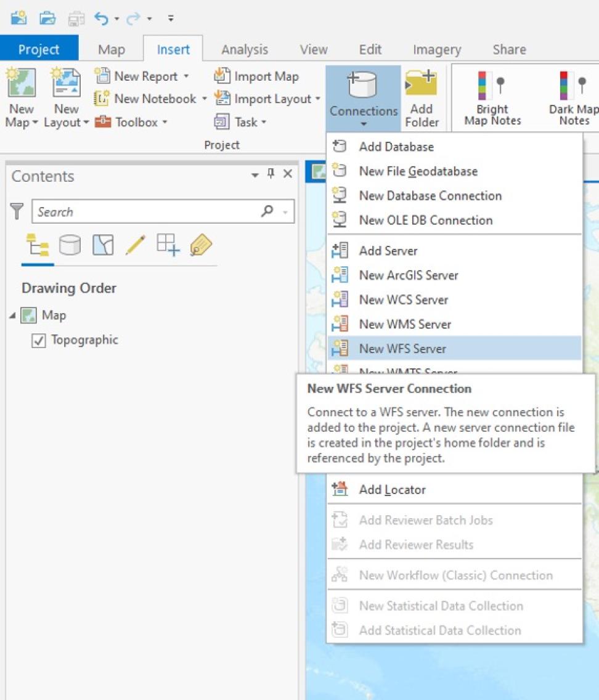The width and height of the screenshot is (599, 700).
Task: Choose Bright Map Notes template
Action: 492,98
